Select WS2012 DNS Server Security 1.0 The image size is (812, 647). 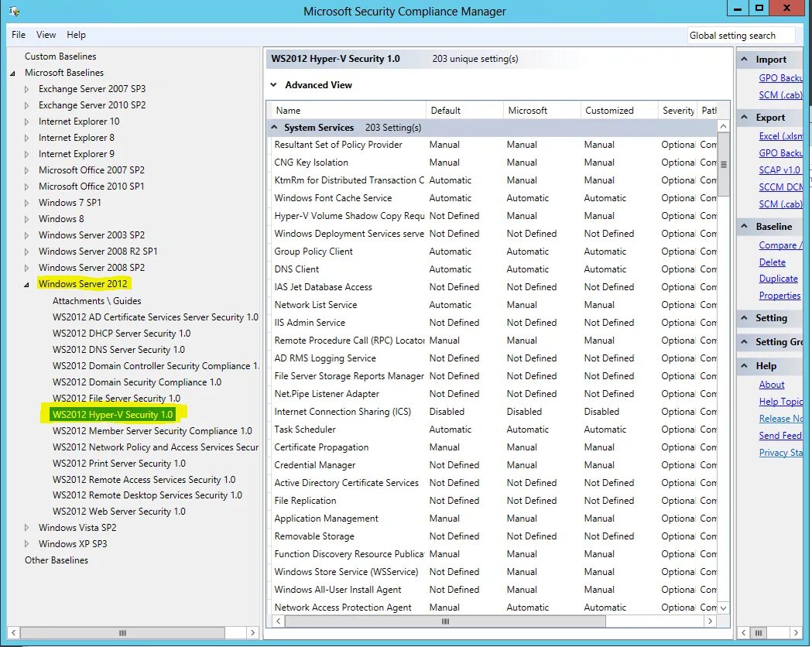[118, 350]
